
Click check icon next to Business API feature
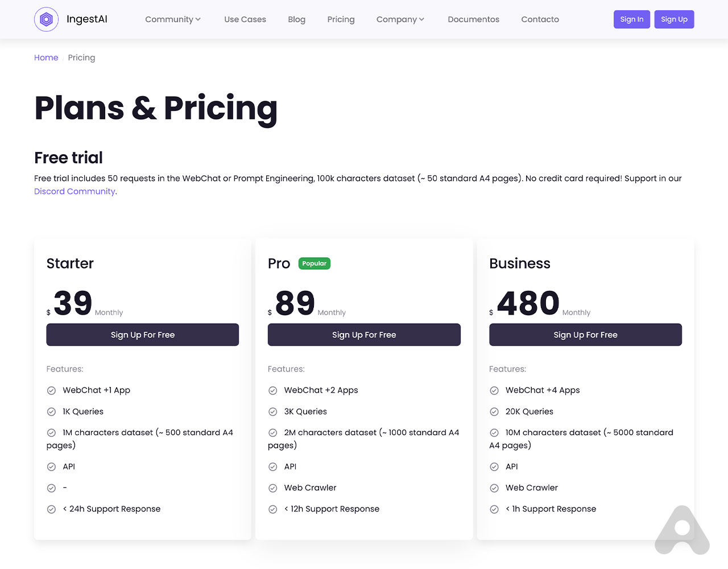(494, 467)
